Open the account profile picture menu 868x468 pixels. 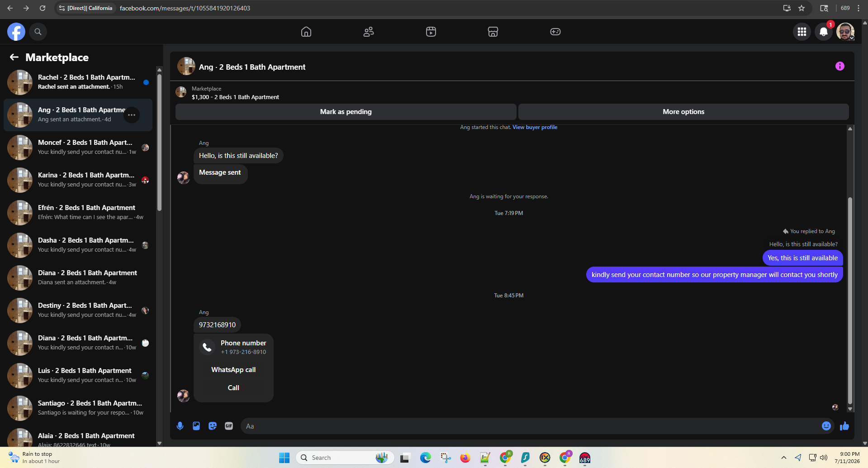tap(845, 32)
